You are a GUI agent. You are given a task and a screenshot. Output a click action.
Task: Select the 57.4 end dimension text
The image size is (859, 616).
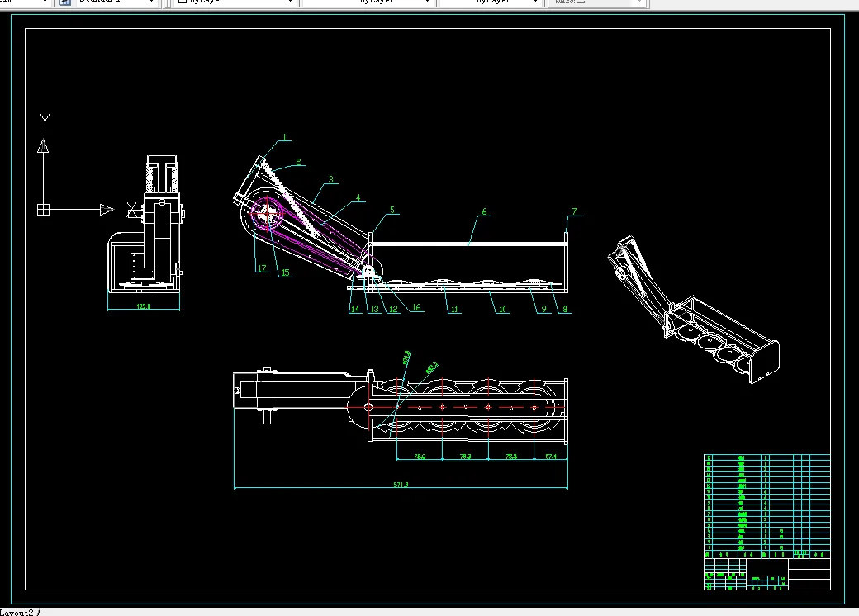pos(551,456)
